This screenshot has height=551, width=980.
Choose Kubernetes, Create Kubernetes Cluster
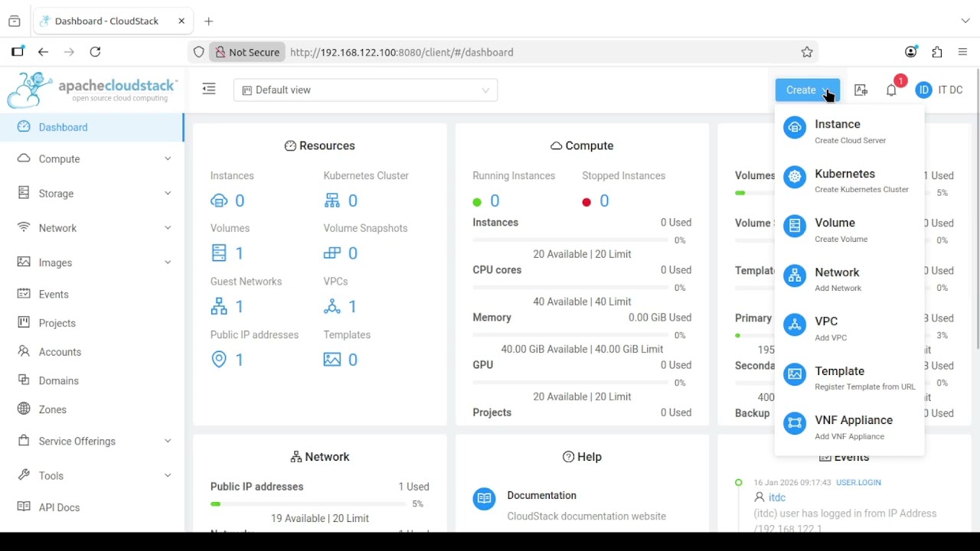[x=849, y=181]
